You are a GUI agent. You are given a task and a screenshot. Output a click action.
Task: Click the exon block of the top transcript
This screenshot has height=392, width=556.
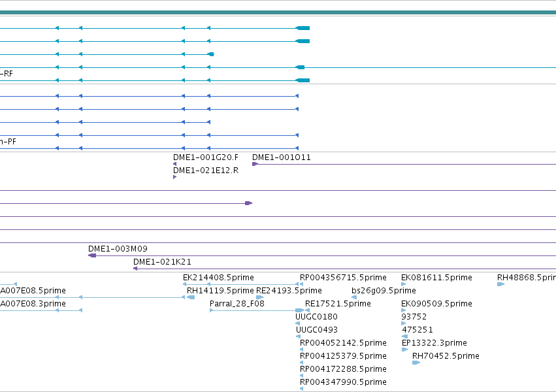(x=303, y=28)
